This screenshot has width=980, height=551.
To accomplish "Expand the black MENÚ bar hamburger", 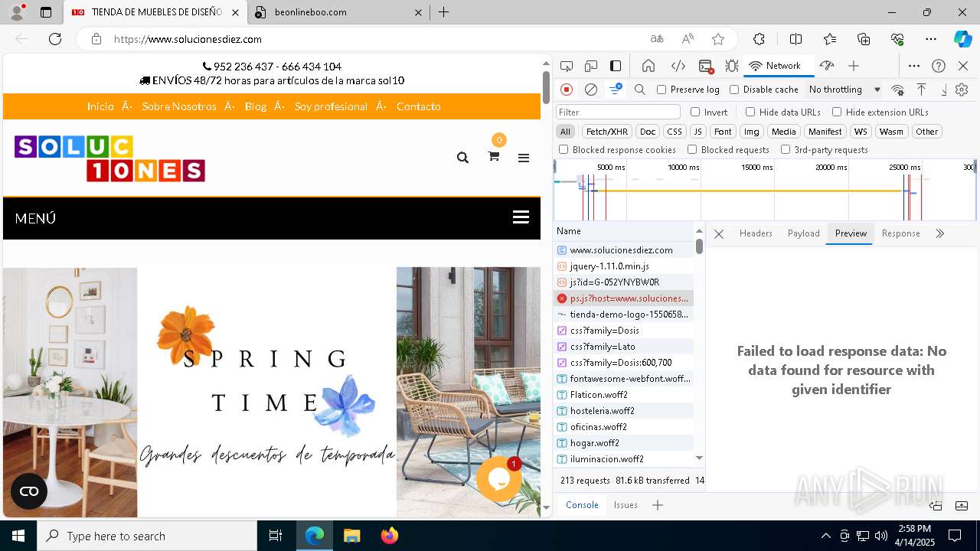I will (521, 217).
